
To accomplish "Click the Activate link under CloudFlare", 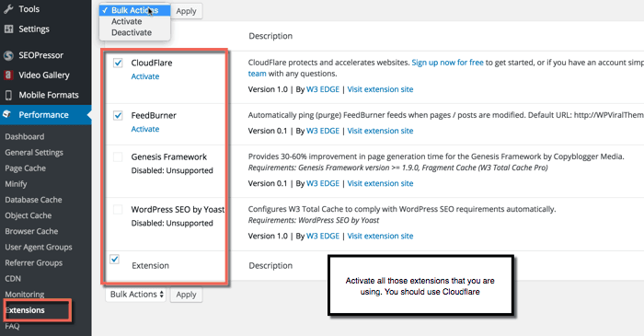I will click(x=145, y=76).
